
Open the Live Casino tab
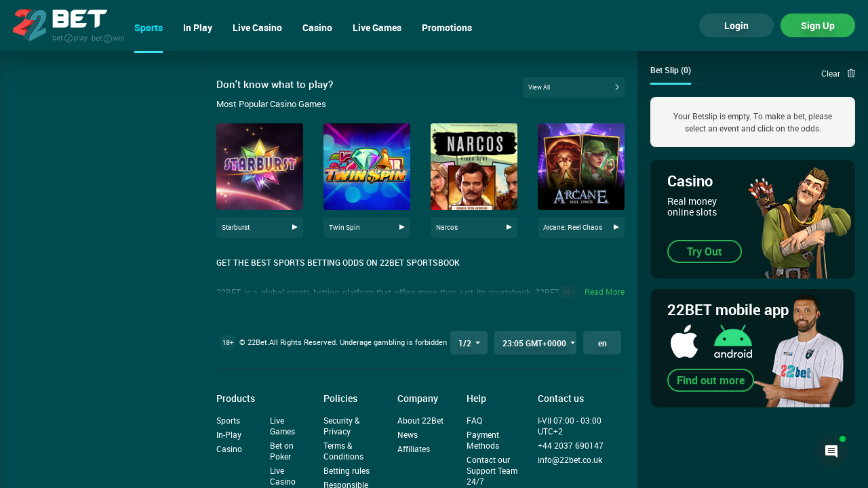click(x=257, y=28)
